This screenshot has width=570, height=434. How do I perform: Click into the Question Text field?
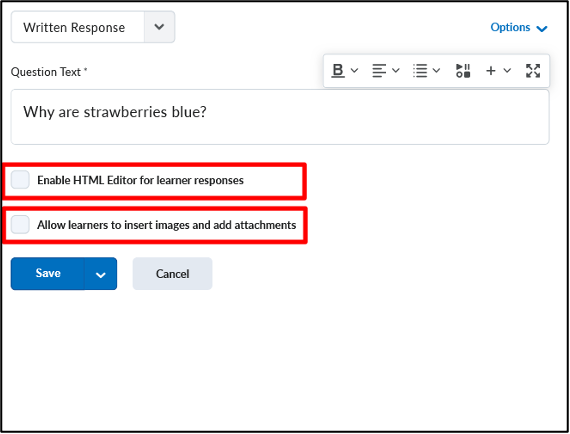[280, 117]
